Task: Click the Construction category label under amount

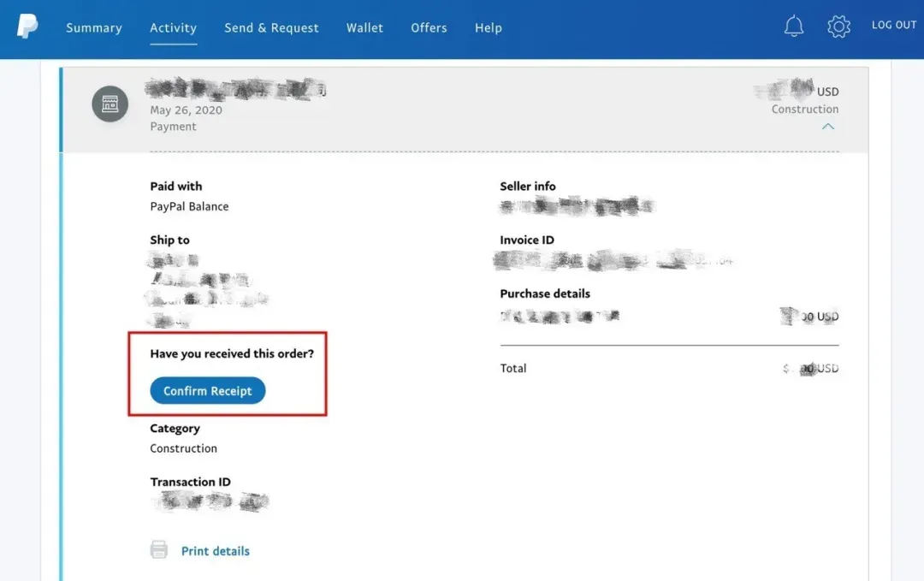Action: pos(805,109)
